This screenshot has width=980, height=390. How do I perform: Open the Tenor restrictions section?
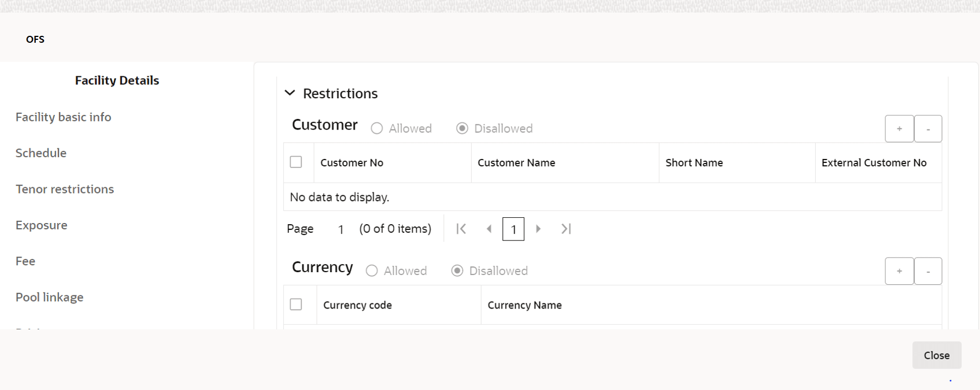[x=65, y=189]
